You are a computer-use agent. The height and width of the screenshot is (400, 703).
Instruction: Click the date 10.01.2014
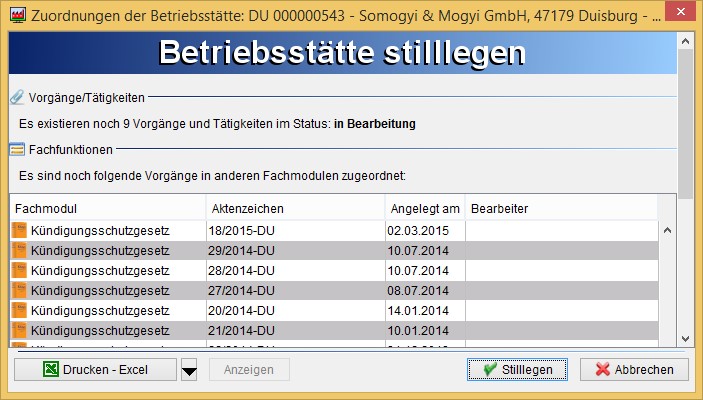point(418,330)
